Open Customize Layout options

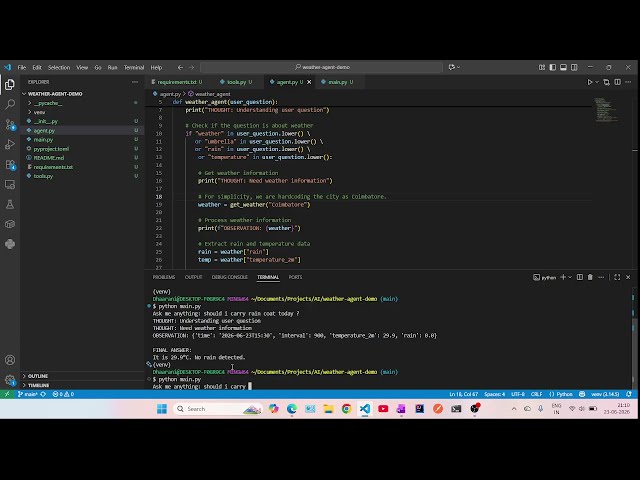[542, 67]
